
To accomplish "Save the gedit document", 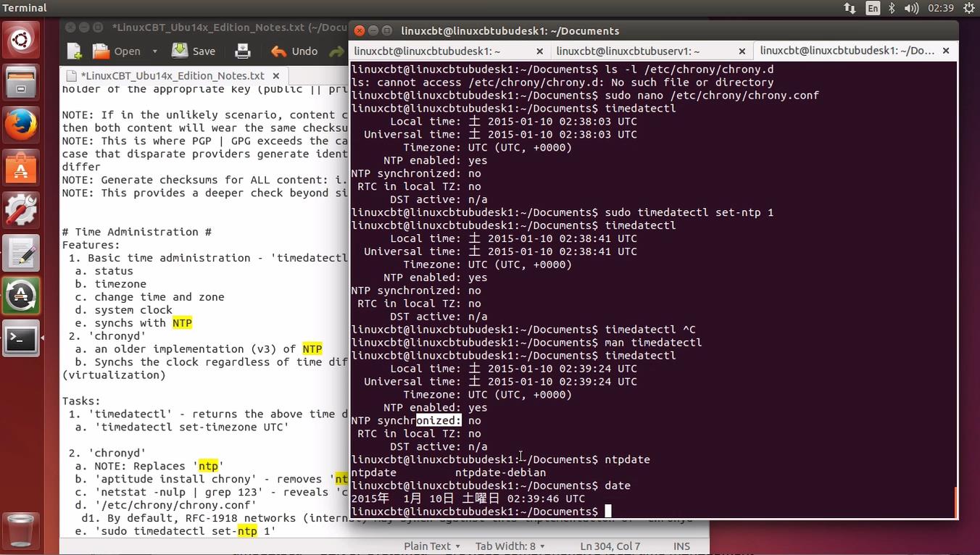I will pyautogui.click(x=194, y=51).
